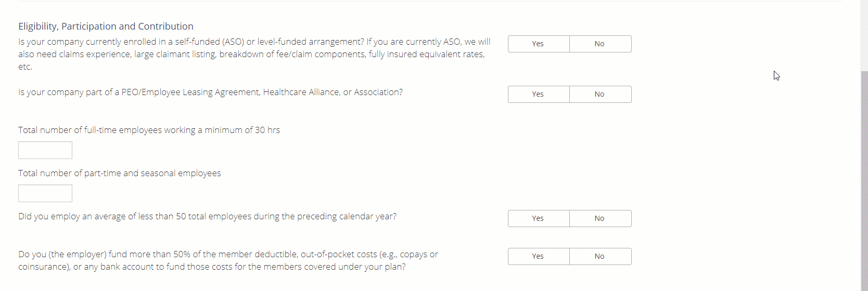Click the part-time and seasonal employees label
The width and height of the screenshot is (868, 291).
click(119, 174)
